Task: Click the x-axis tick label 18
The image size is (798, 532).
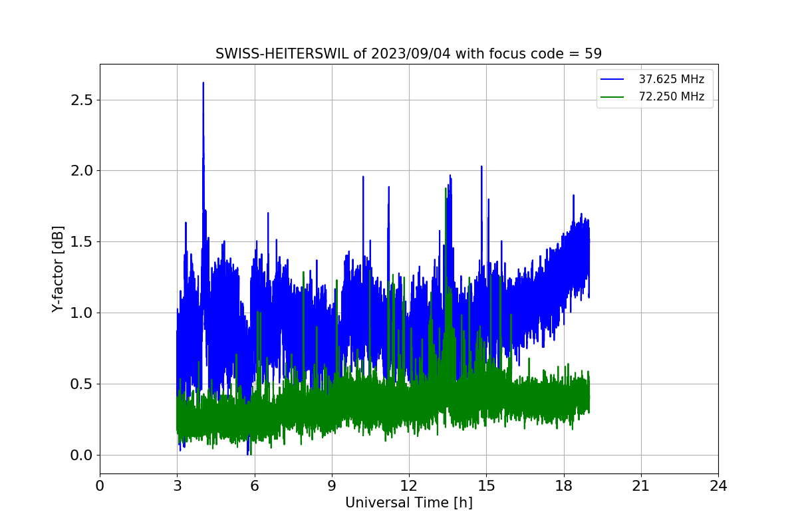Action: (x=564, y=486)
